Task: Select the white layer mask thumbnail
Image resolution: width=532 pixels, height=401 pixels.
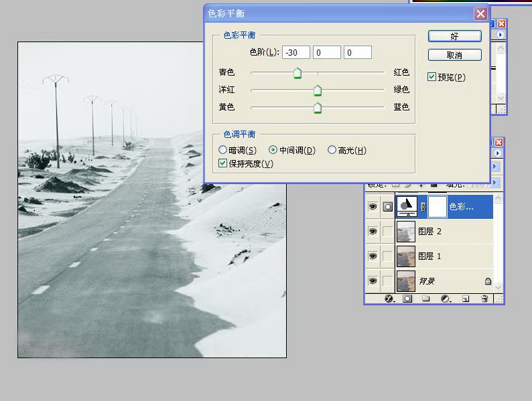Action: pos(437,207)
